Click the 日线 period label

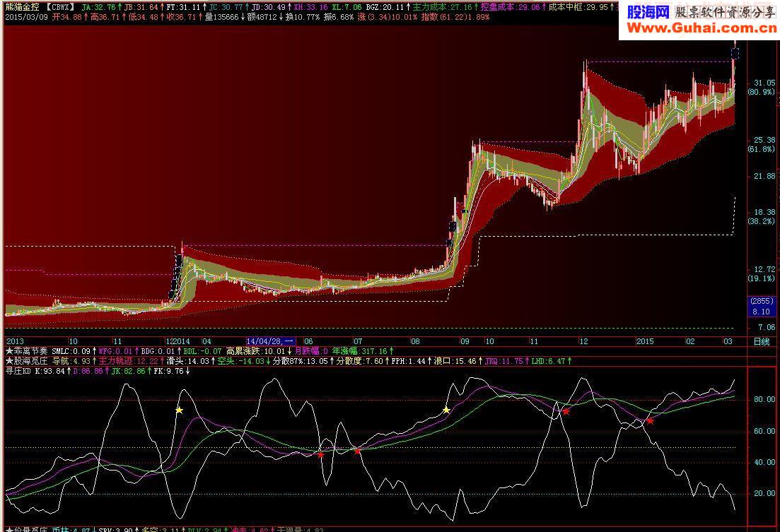[x=761, y=341]
